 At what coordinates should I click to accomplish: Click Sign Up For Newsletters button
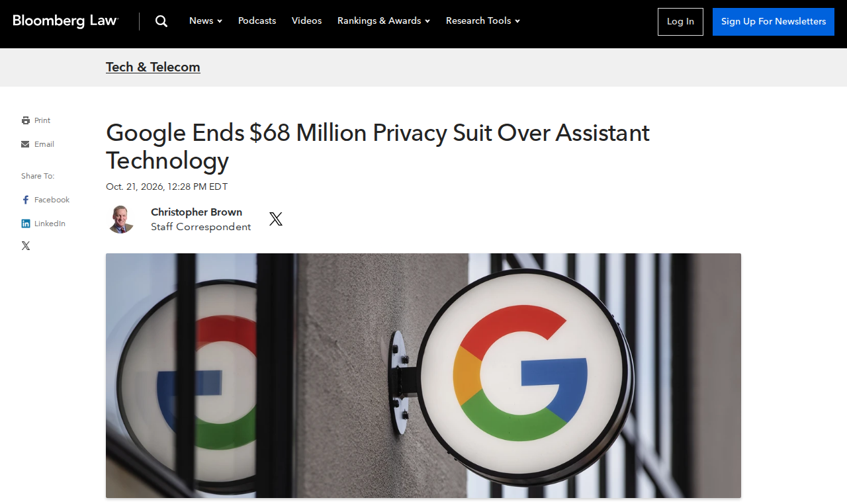coord(774,22)
